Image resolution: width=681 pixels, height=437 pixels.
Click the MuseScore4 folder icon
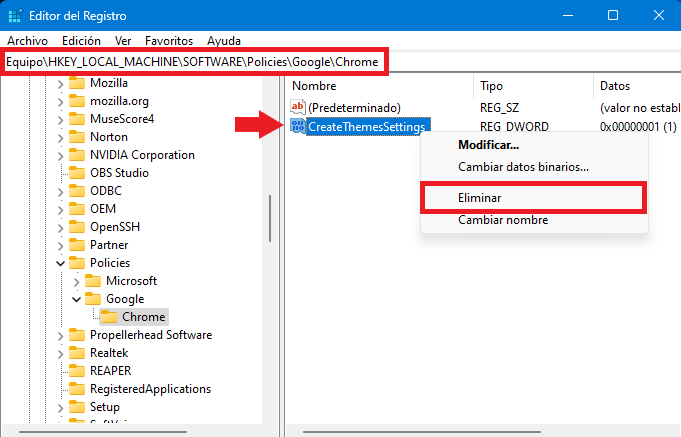click(77, 119)
